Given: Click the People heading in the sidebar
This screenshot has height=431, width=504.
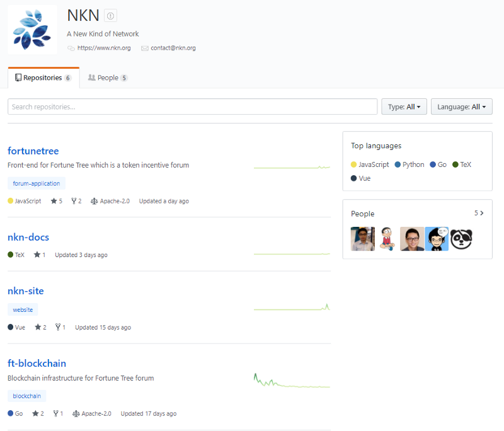Looking at the screenshot, I should 363,214.
